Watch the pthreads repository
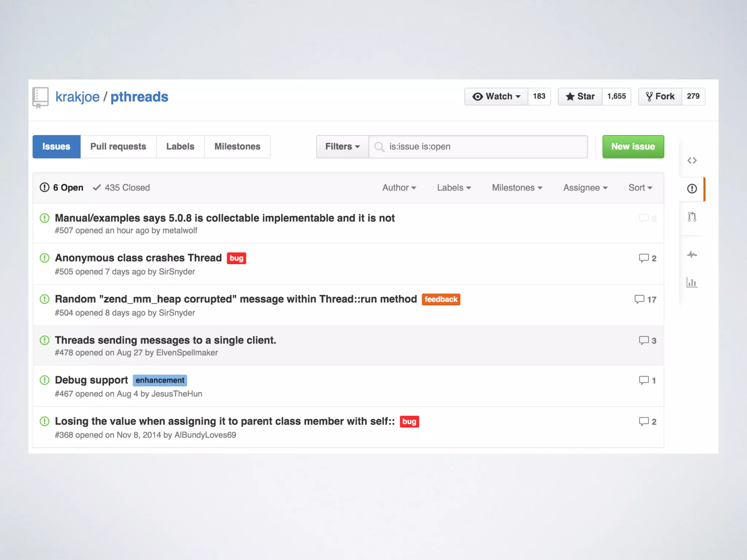Image resolution: width=747 pixels, height=560 pixels. tap(496, 97)
